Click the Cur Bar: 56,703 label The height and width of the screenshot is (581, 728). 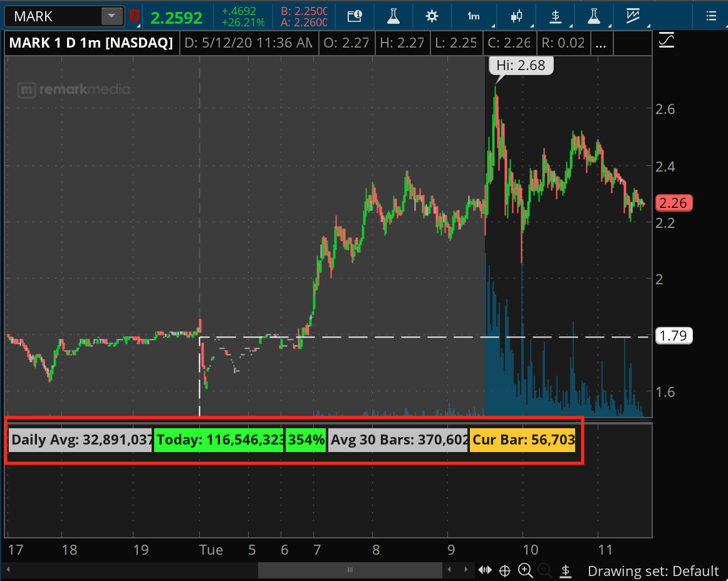523,440
